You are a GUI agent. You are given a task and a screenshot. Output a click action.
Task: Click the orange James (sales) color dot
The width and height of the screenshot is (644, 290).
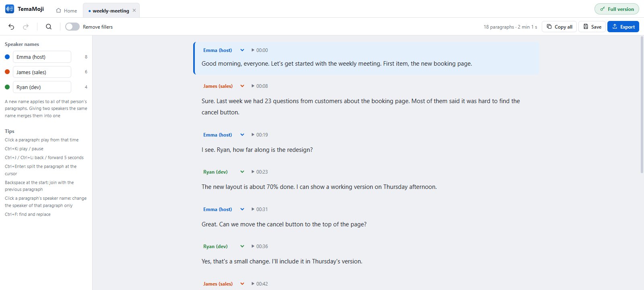7,72
